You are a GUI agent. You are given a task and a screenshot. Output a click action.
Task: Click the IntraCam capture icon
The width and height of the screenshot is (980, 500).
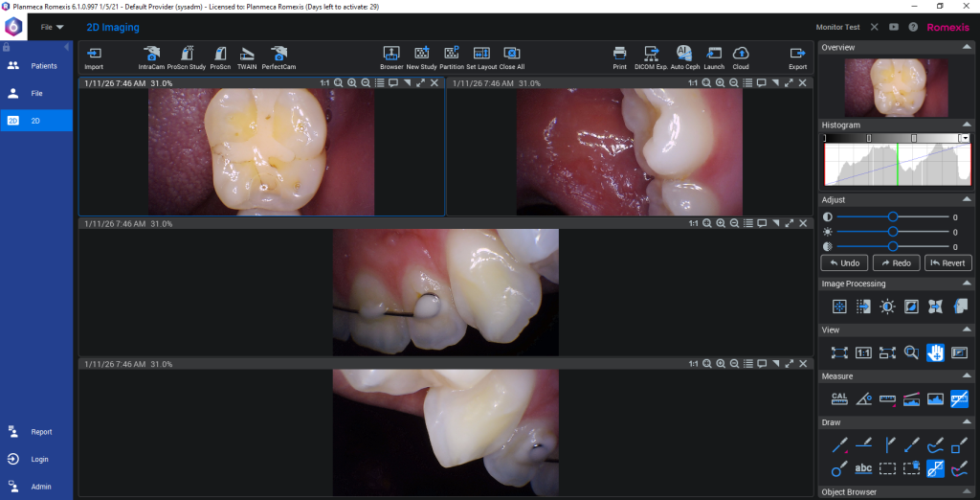151,54
